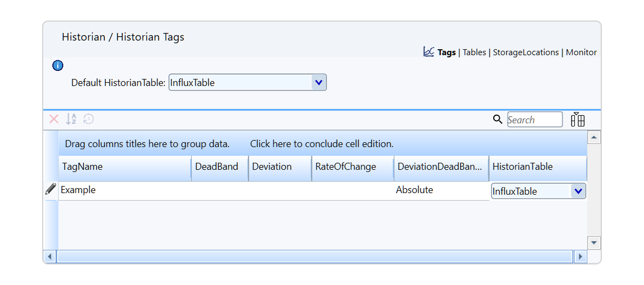Click the chart icon beside Tags
The height and width of the screenshot is (285, 644).
tap(429, 52)
